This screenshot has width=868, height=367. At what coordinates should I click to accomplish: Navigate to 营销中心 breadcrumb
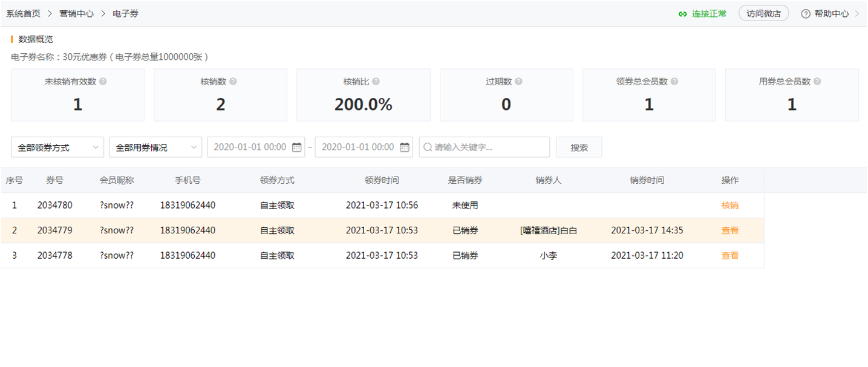tap(76, 13)
